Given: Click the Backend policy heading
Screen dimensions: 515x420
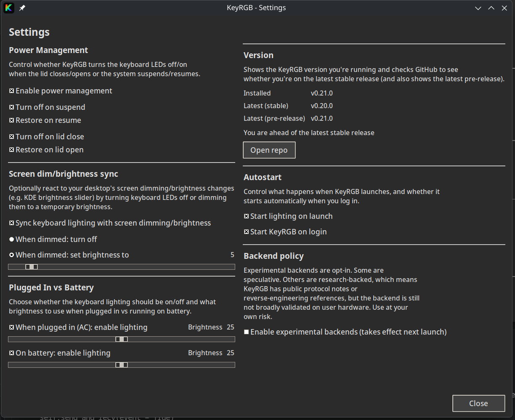Looking at the screenshot, I should click(273, 256).
